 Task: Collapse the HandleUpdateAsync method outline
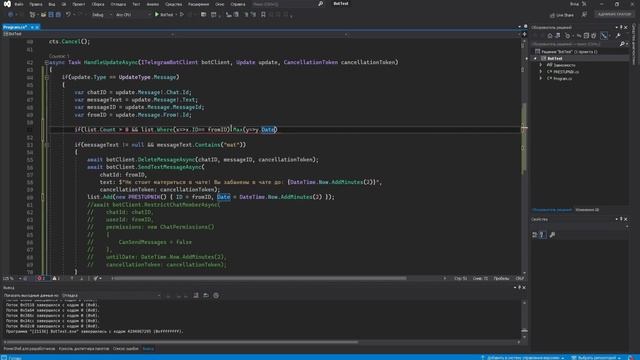pyautogui.click(x=47, y=62)
